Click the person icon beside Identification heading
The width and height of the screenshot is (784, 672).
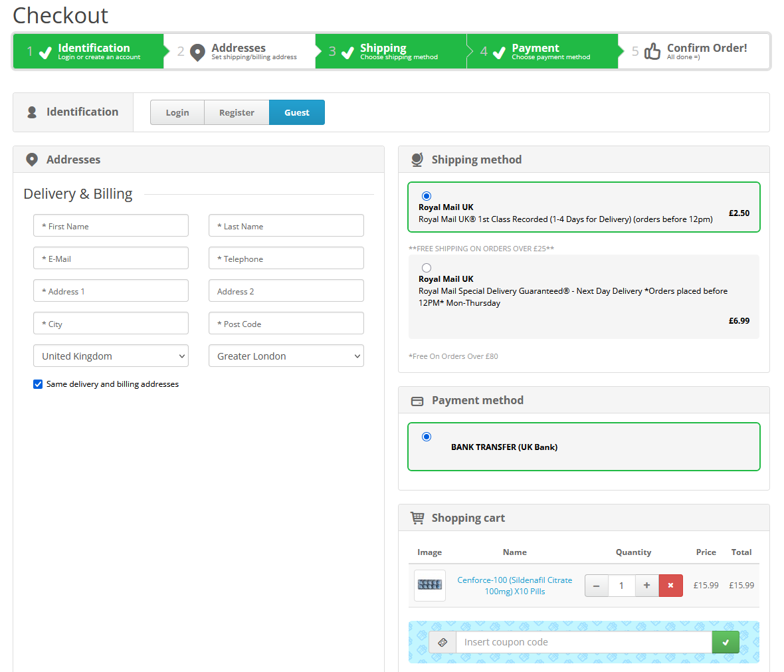(32, 112)
